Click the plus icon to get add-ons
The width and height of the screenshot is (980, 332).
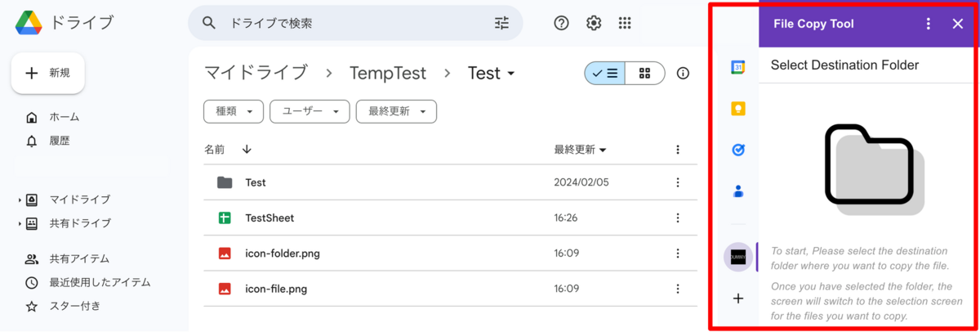pyautogui.click(x=737, y=298)
